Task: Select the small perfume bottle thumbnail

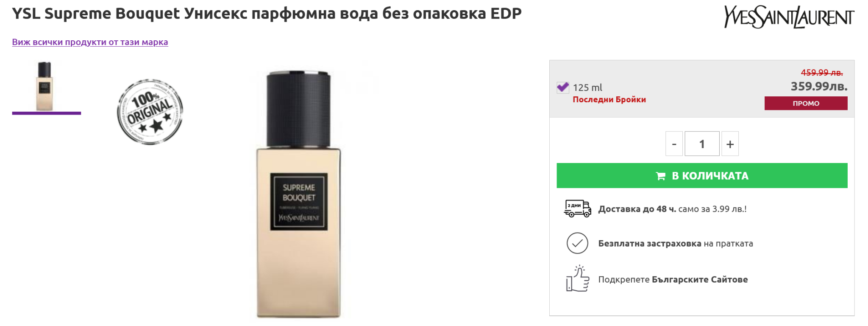Action: (x=45, y=86)
